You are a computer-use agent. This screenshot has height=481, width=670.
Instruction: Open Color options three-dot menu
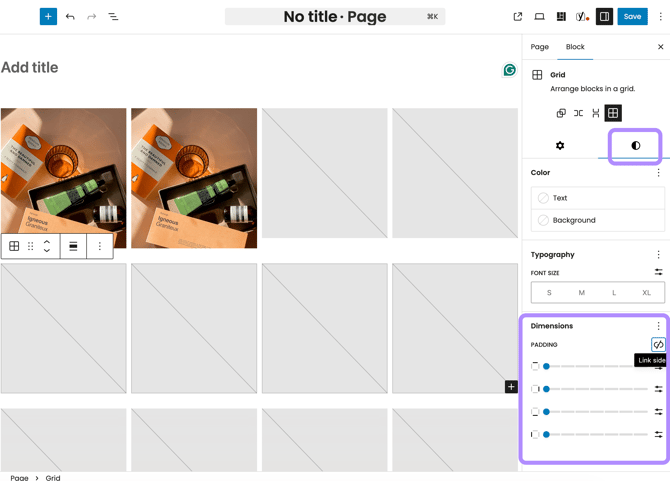658,173
